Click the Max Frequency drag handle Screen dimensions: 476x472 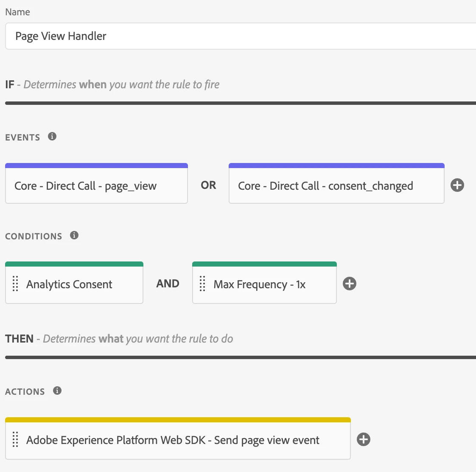click(202, 284)
